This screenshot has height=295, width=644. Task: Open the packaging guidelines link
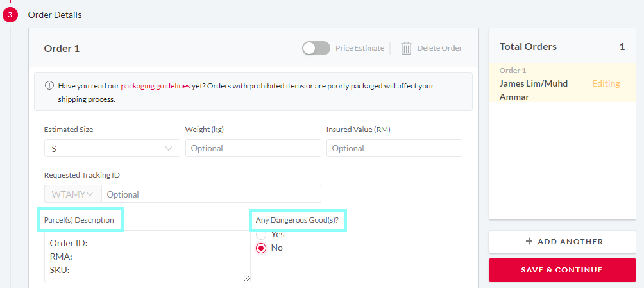point(155,87)
